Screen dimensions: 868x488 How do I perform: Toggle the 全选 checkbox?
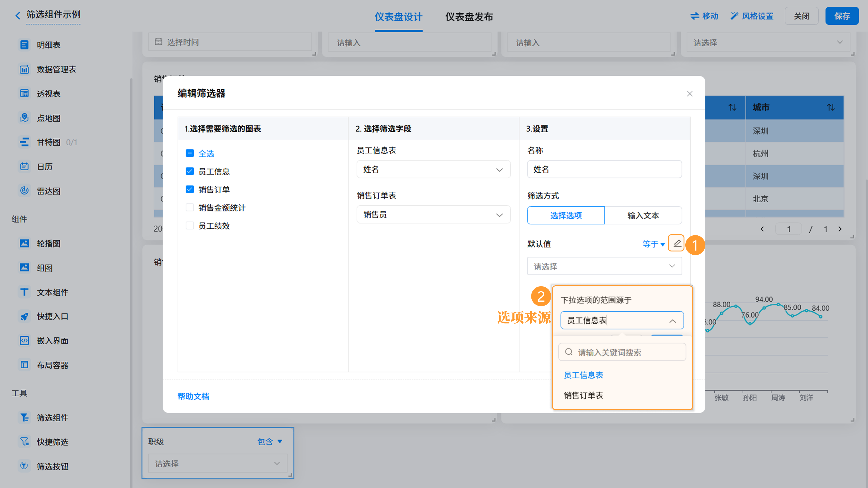pos(190,153)
